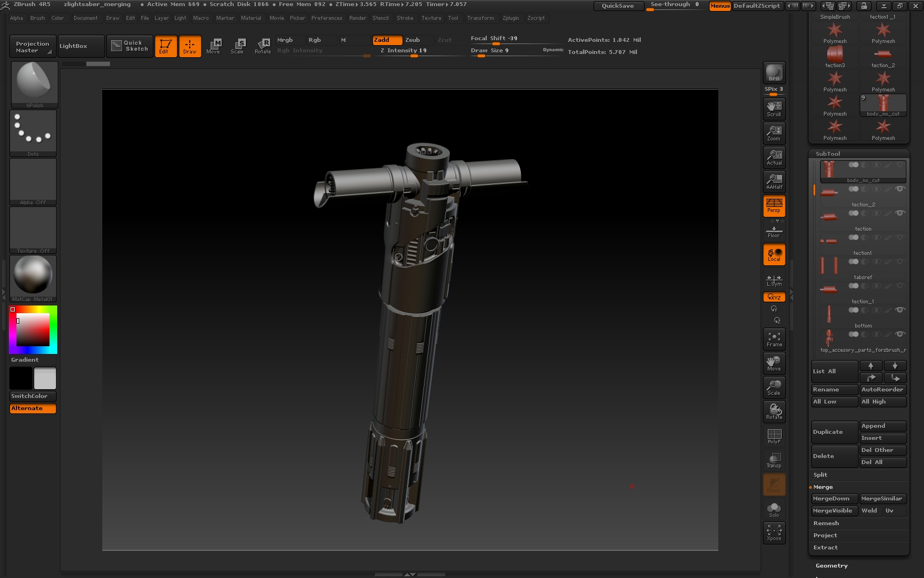Toggle XYZ rotation mode
Screen dimensions: 924x578
[774, 297]
